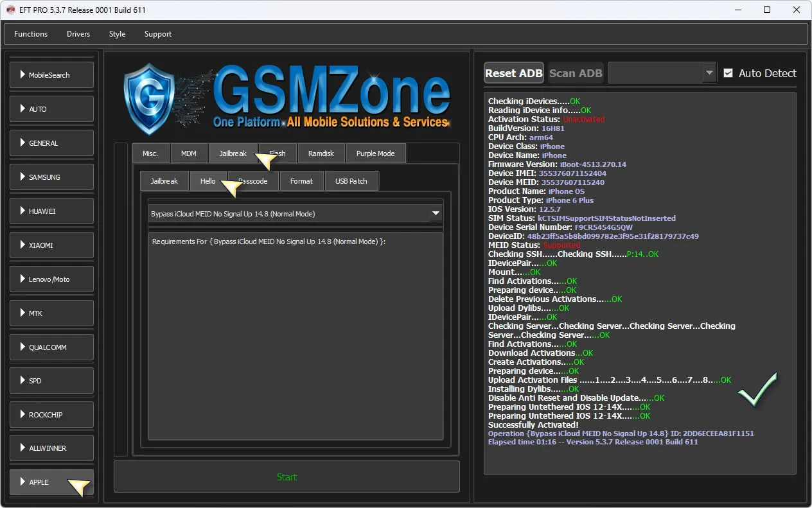Image resolution: width=812 pixels, height=508 pixels.
Task: Switch to the Purple Mode tab
Action: [375, 153]
